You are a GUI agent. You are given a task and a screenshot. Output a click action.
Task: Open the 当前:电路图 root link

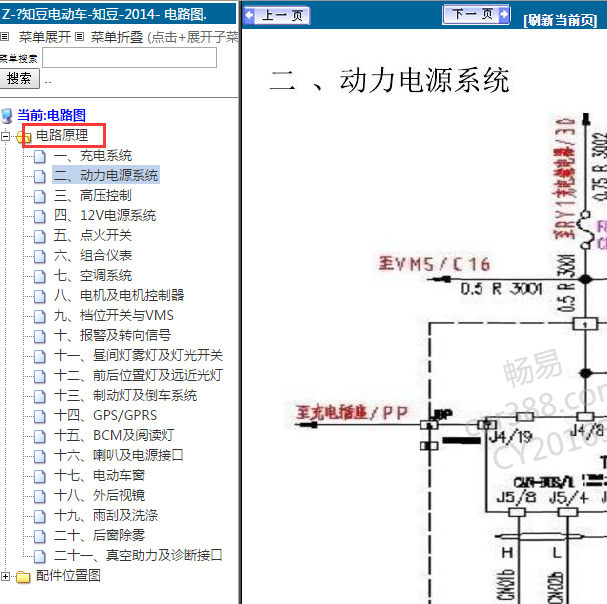51,115
